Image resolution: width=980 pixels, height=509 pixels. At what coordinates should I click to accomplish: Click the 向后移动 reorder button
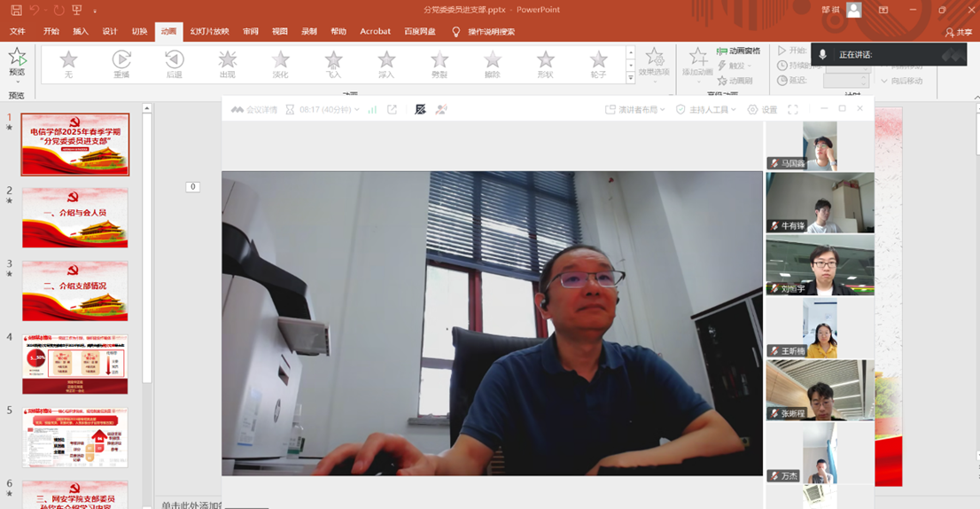tap(903, 82)
